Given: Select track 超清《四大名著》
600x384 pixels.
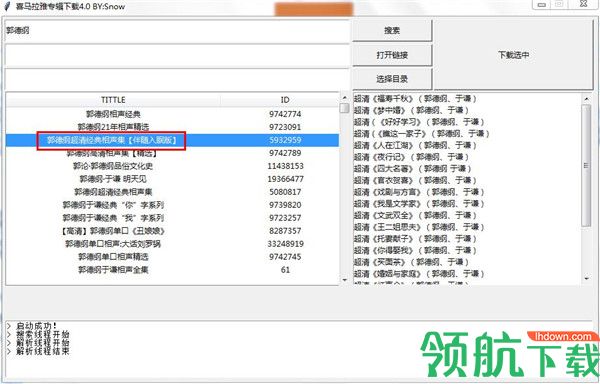Looking at the screenshot, I should click(x=412, y=169).
